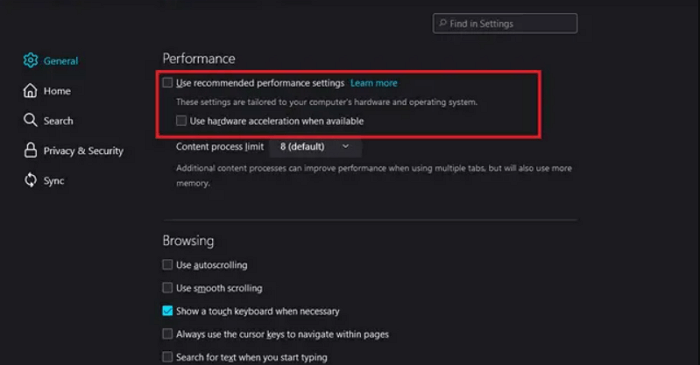Enable Use autoscrolling checkbox
Screen dimensions: 700x365
click(x=167, y=265)
